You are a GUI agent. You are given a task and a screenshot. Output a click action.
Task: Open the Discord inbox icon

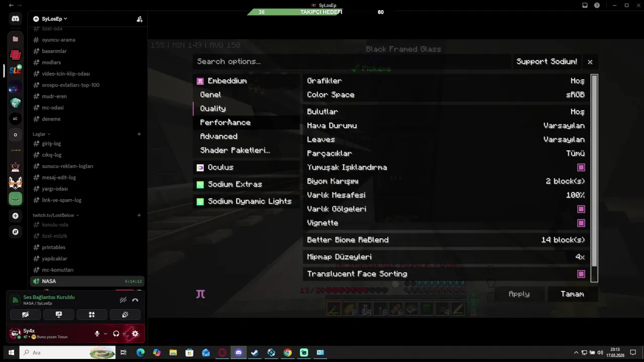[x=585, y=6]
